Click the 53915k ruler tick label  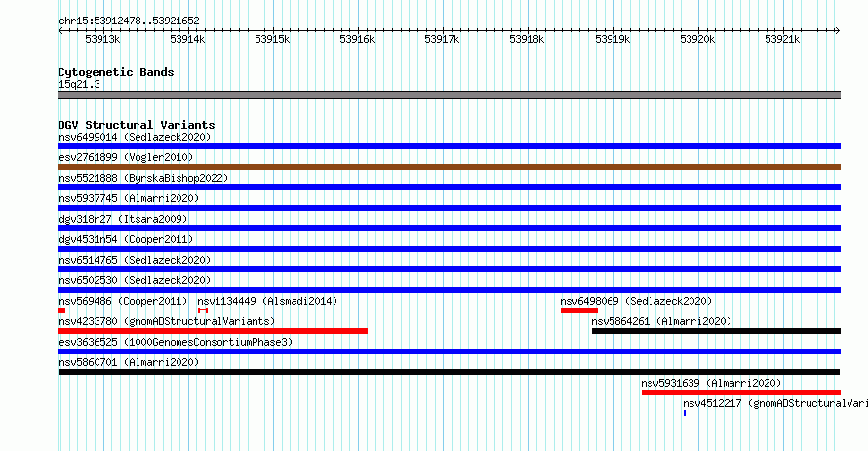272,39
